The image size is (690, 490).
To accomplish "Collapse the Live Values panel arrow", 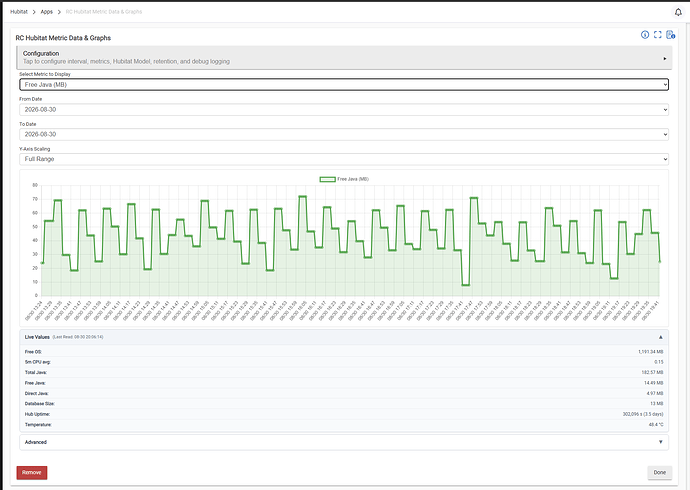I will point(661,337).
